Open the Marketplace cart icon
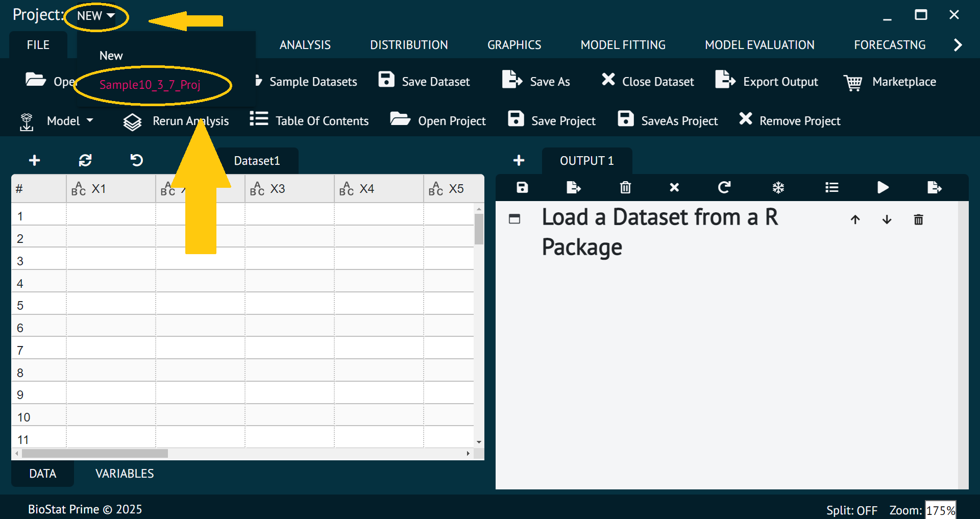 coord(853,82)
